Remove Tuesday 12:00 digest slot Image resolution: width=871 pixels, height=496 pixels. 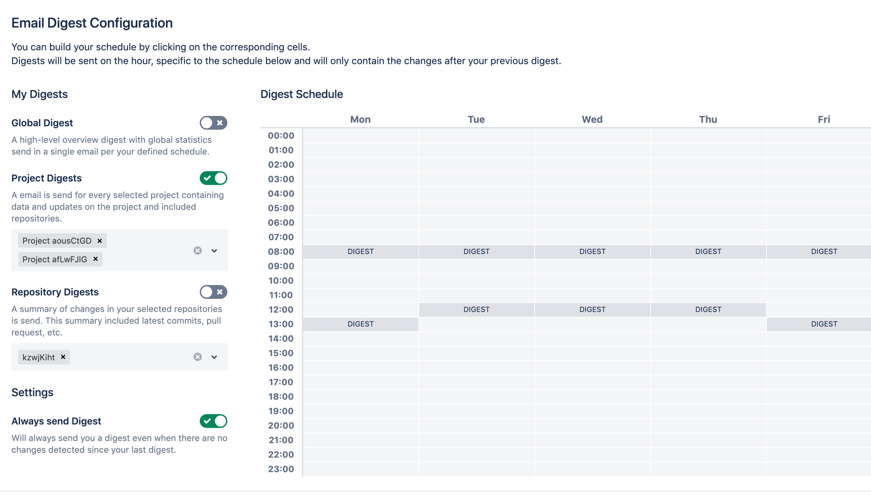[x=476, y=310]
